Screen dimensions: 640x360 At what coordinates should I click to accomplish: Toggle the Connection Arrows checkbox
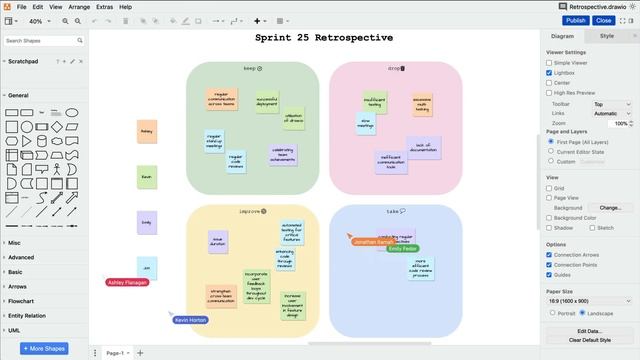coord(549,255)
